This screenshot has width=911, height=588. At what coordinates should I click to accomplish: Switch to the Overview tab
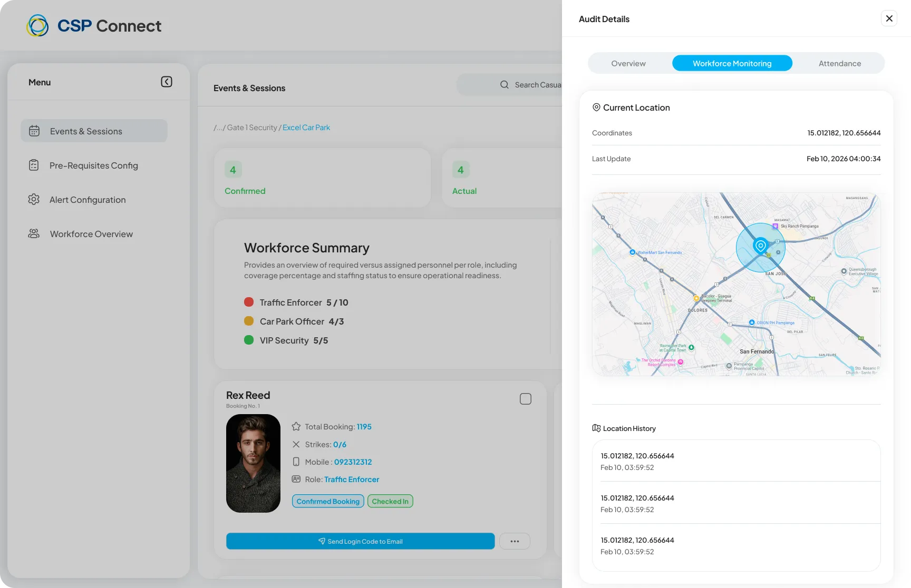(628, 63)
